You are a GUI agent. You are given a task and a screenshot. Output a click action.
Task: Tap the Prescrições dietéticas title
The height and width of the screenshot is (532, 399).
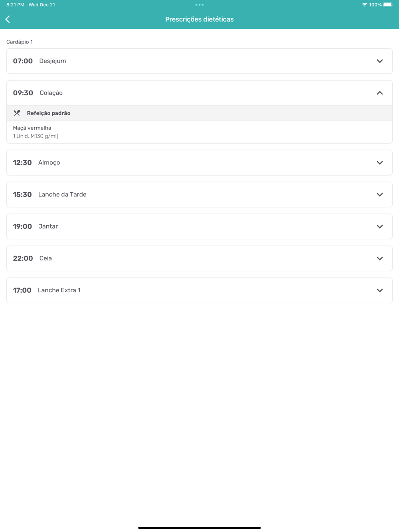(x=199, y=19)
